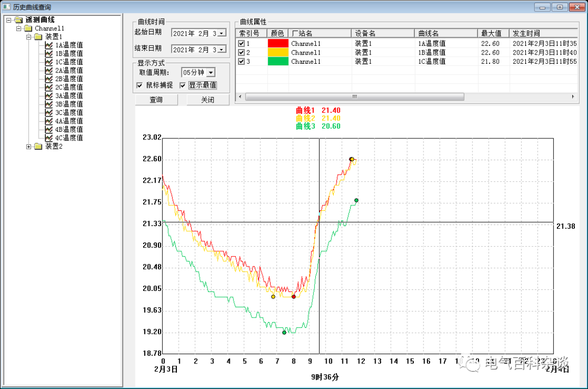Uncheck curve index 1 checkbox
Image resolution: width=588 pixels, height=389 pixels.
242,44
